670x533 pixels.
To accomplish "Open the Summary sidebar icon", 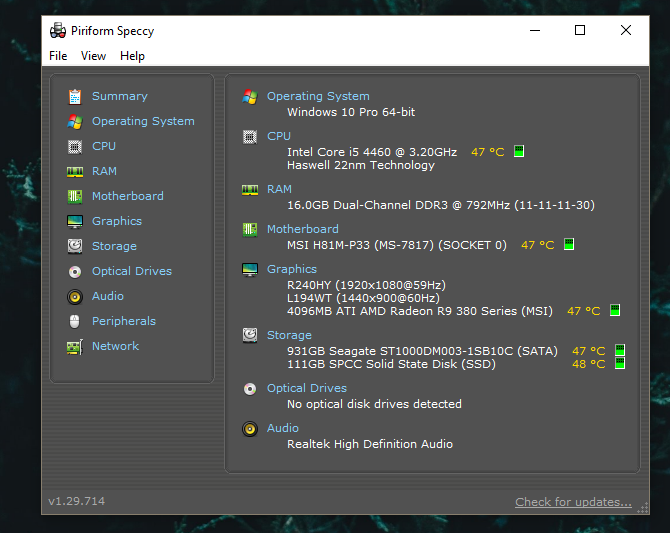I will [75, 97].
